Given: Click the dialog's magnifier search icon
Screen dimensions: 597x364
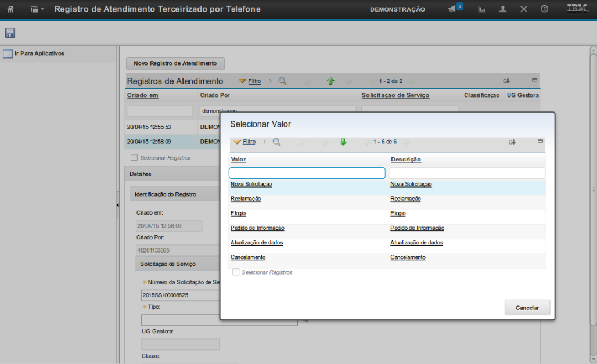Looking at the screenshot, I should (277, 142).
